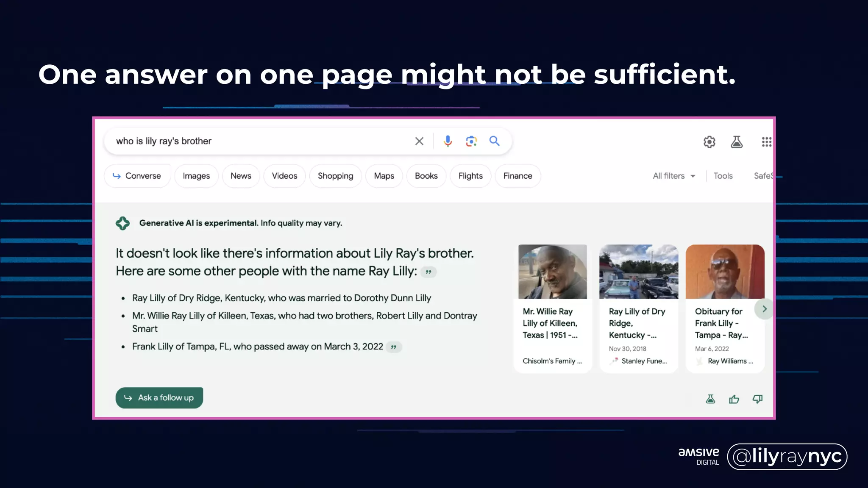Image resolution: width=868 pixels, height=488 pixels.
Task: Expand citation quote after Frank Lilly line
Action: 394,347
